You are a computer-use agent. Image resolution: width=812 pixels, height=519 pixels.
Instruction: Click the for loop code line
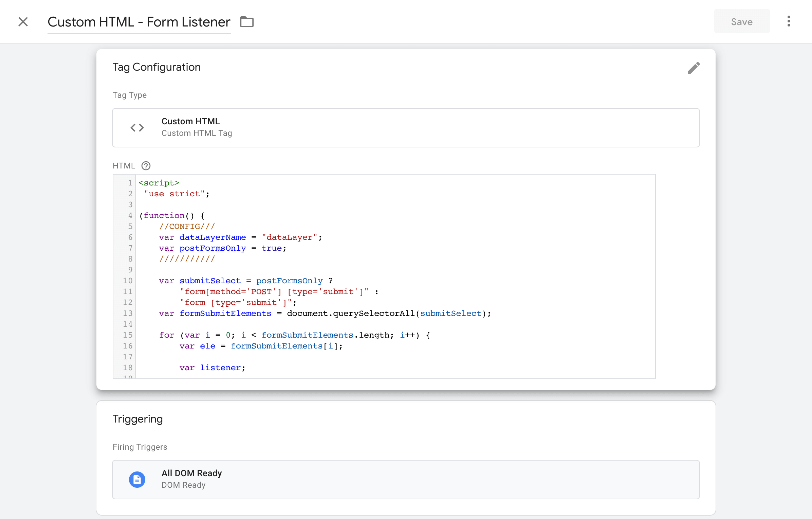pyautogui.click(x=295, y=335)
